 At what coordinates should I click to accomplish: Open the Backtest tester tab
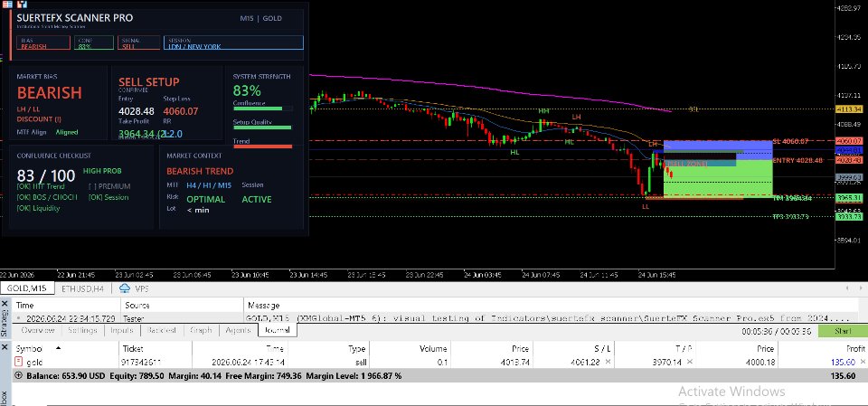tap(162, 330)
